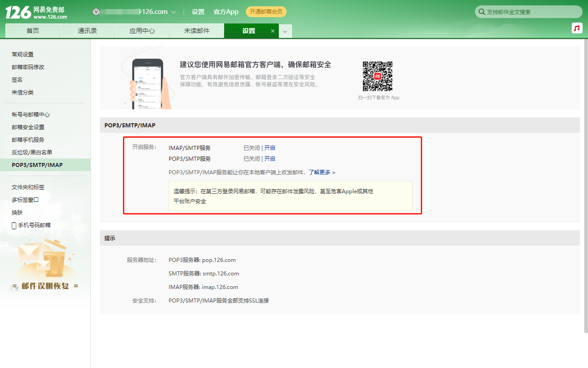This screenshot has height=368, width=588.
Task: Open 手机号码邮箱 in sidebar
Action: (x=34, y=225)
